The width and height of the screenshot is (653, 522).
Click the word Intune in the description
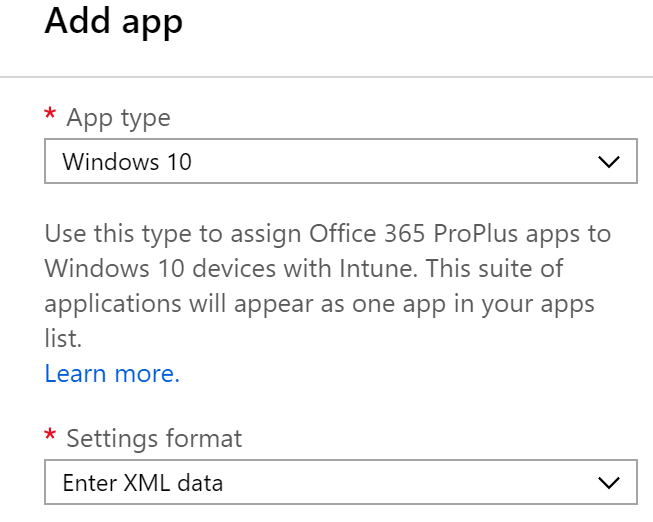pos(378,268)
